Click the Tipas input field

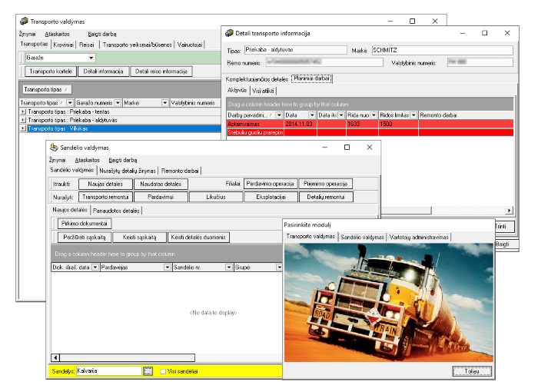(x=296, y=50)
